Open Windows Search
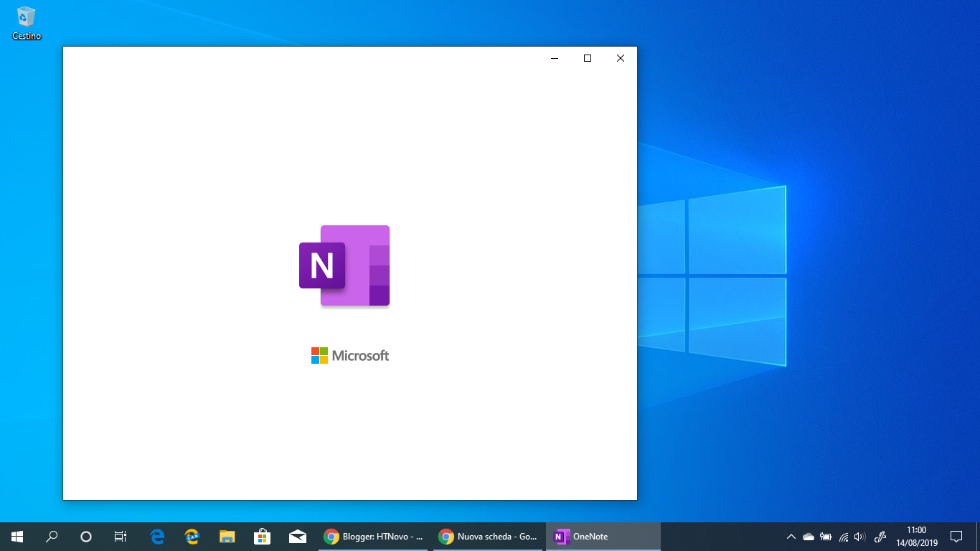Image resolution: width=980 pixels, height=551 pixels. coord(51,536)
